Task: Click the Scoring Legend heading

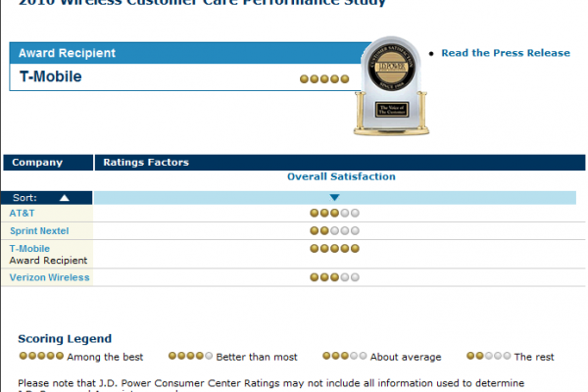Action: [x=65, y=339]
